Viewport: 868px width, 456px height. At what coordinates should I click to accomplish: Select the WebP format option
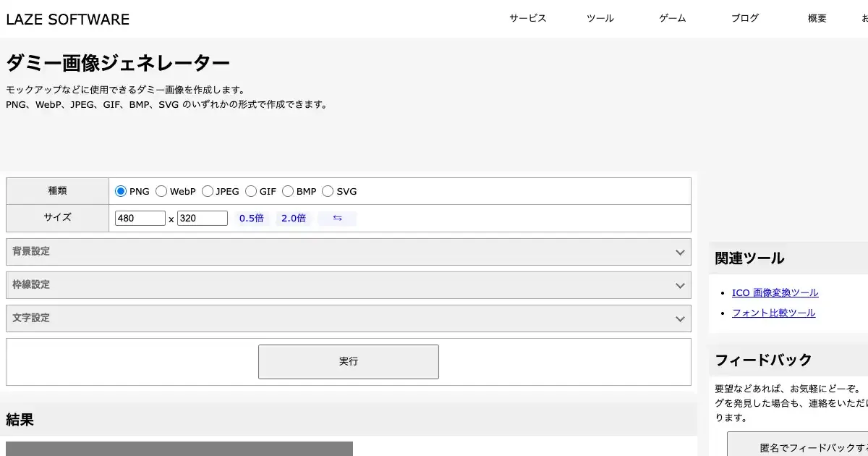tap(161, 192)
